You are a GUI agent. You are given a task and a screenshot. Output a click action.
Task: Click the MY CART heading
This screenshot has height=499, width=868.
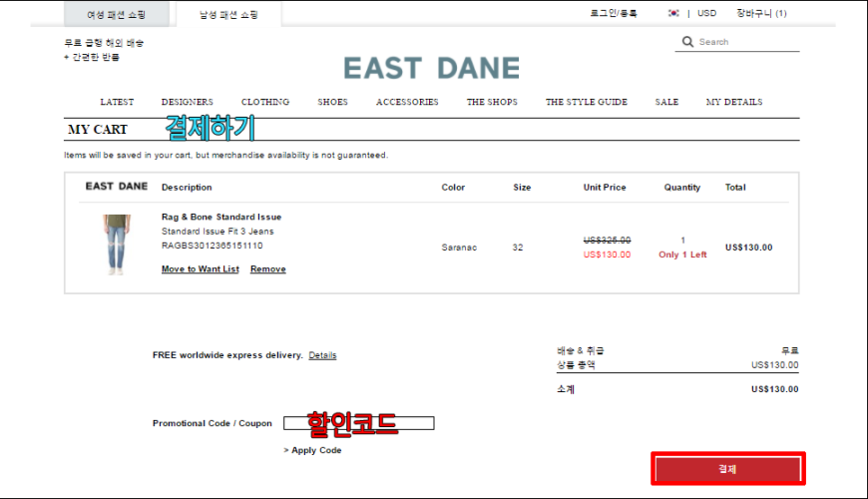click(98, 130)
